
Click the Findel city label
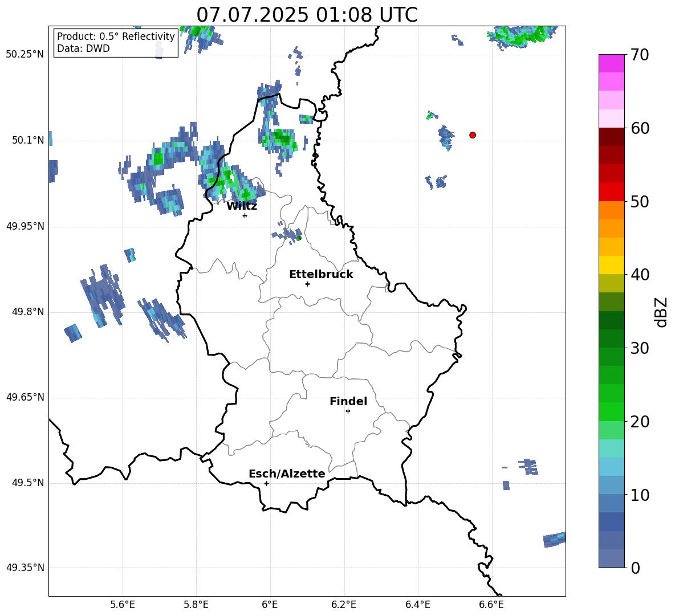[x=348, y=401]
